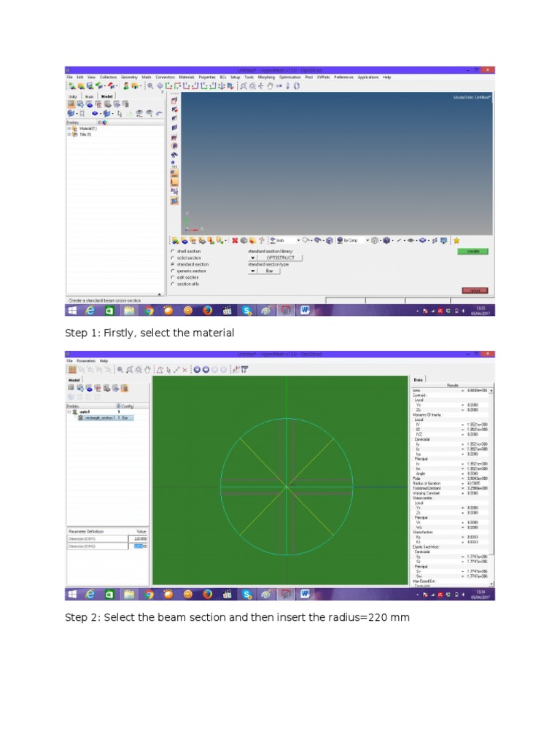The height and width of the screenshot is (747, 560).
Task: Click the green create button
Action: point(472,252)
